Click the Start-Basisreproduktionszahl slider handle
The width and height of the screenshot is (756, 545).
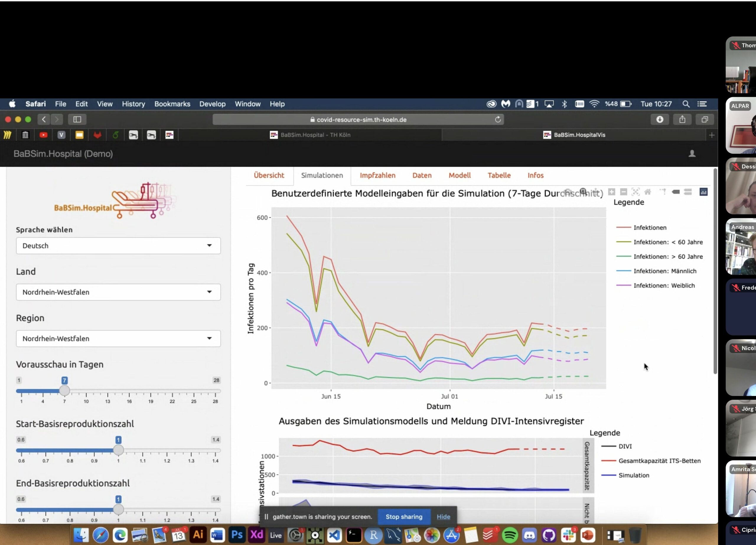(x=118, y=450)
